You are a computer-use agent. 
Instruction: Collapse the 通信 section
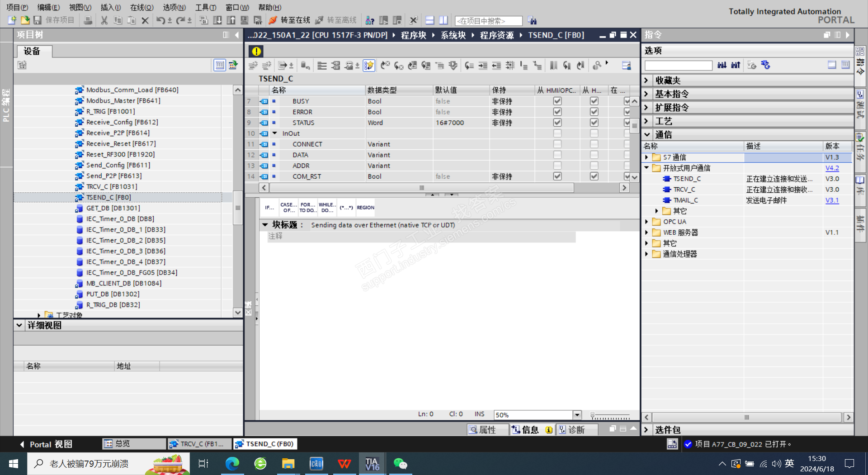pyautogui.click(x=646, y=135)
